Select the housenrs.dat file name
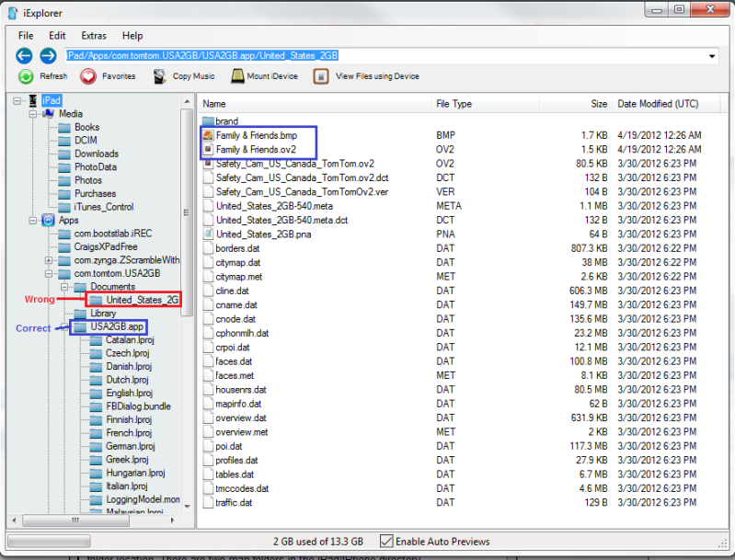 tap(240, 390)
